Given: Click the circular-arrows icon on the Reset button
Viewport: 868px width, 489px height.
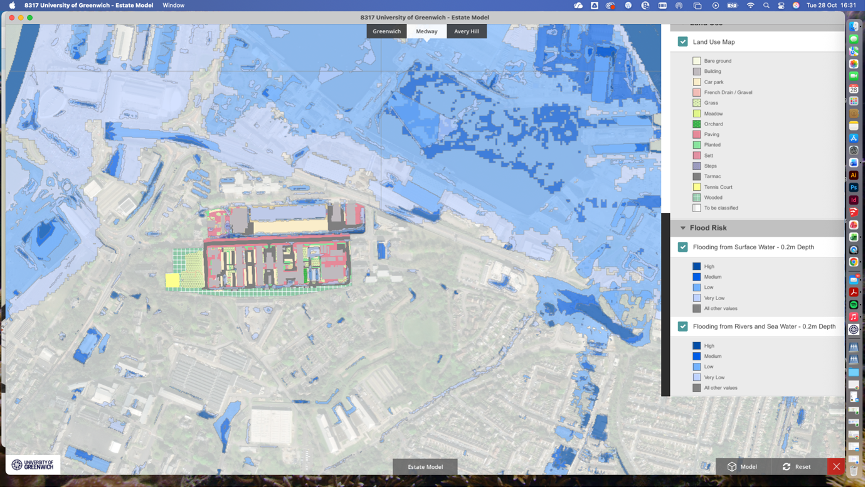Looking at the screenshot, I should pos(786,466).
